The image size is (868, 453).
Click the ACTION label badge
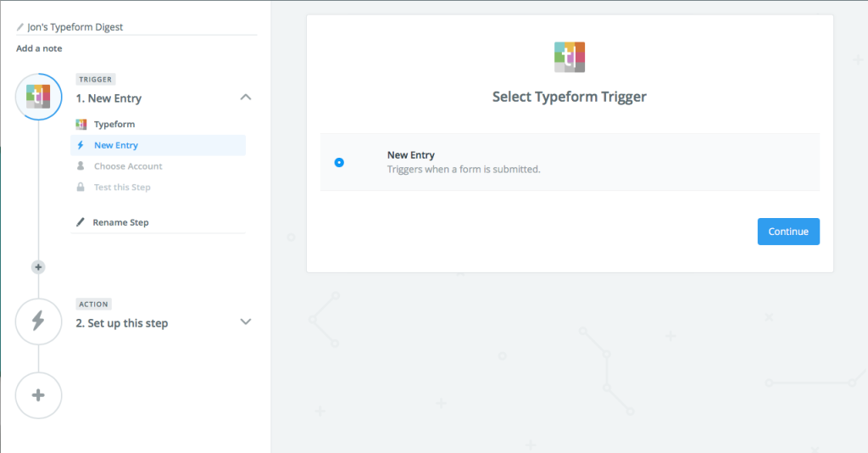tap(93, 304)
